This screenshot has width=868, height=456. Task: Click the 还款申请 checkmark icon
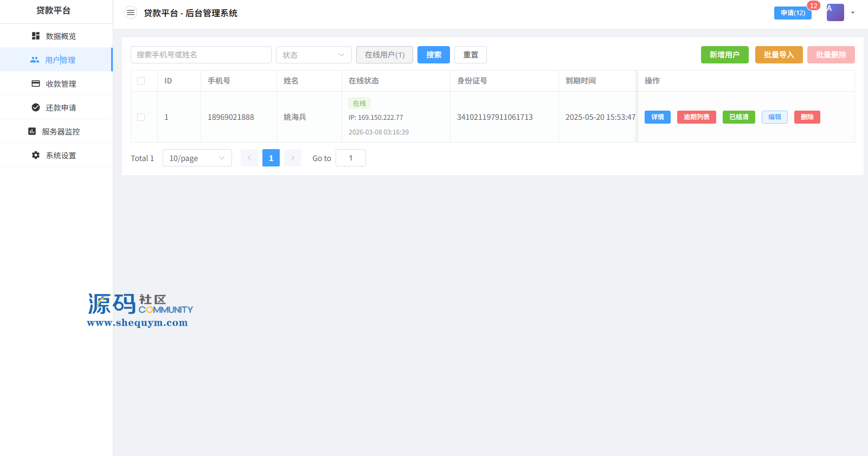[36, 107]
